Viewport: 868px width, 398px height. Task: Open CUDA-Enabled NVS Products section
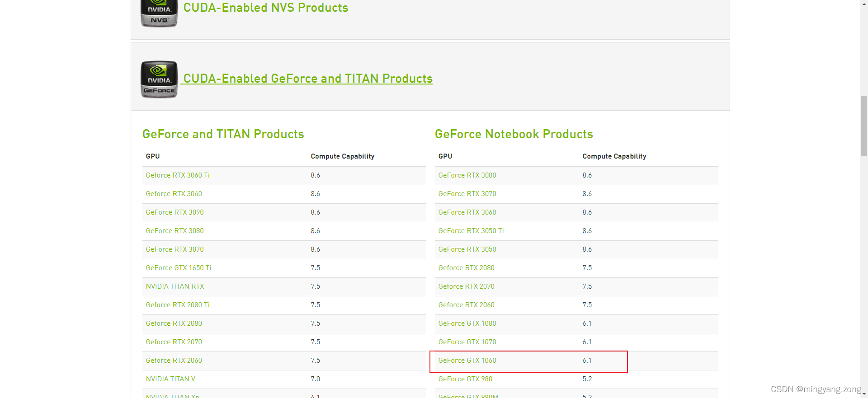point(266,8)
